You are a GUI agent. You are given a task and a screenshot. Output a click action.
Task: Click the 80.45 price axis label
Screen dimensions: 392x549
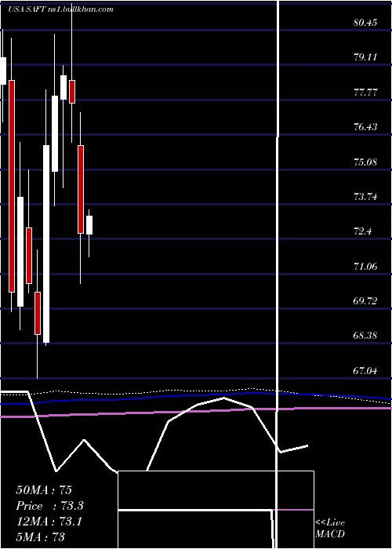pyautogui.click(x=365, y=23)
